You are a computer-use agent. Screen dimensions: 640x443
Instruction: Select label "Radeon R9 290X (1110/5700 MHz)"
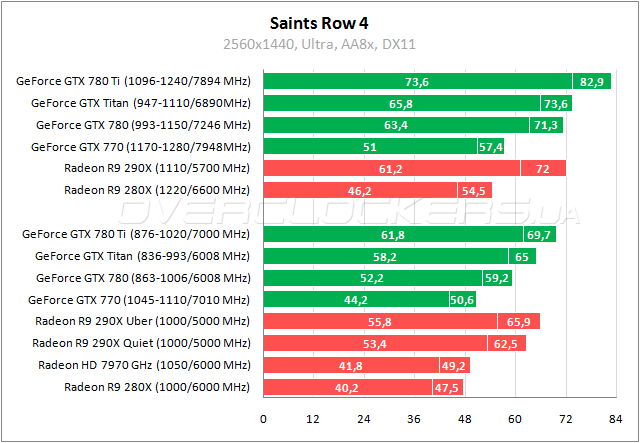click(x=157, y=168)
